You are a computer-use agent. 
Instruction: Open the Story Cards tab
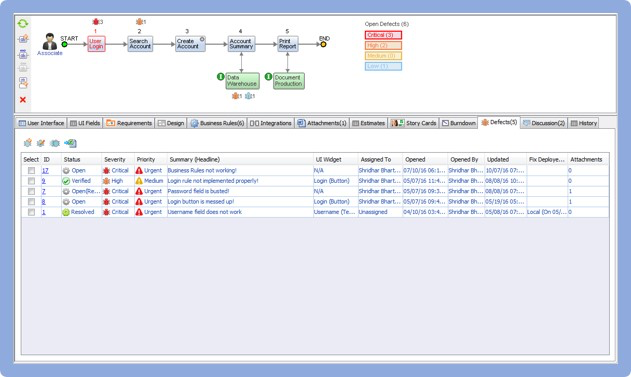(413, 123)
